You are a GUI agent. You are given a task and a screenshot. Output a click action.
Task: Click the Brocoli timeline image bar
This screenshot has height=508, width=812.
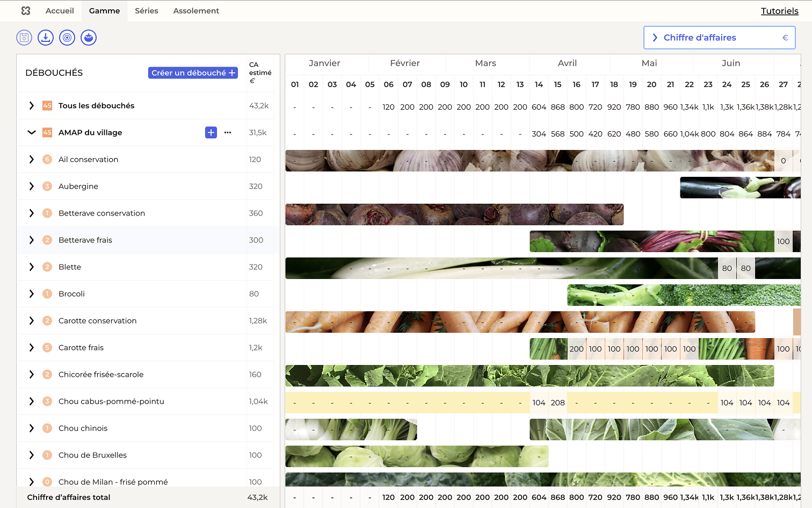pyautogui.click(x=683, y=295)
